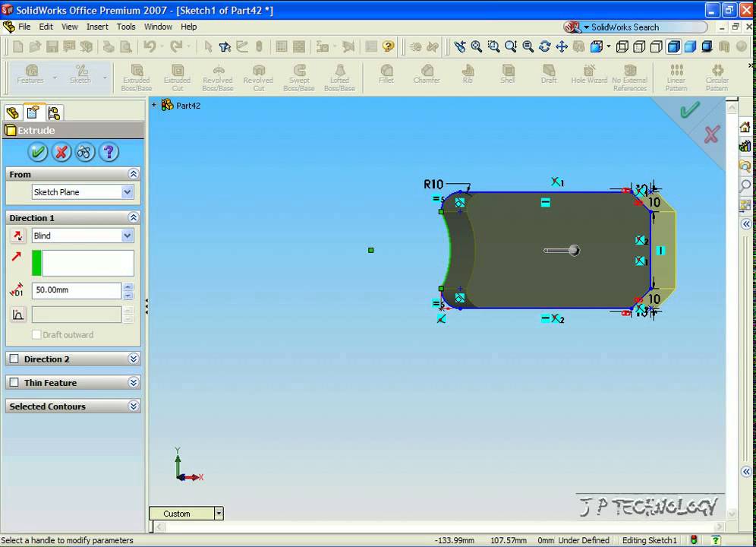This screenshot has width=756, height=547.
Task: Click the Fillet button
Action: (x=386, y=74)
